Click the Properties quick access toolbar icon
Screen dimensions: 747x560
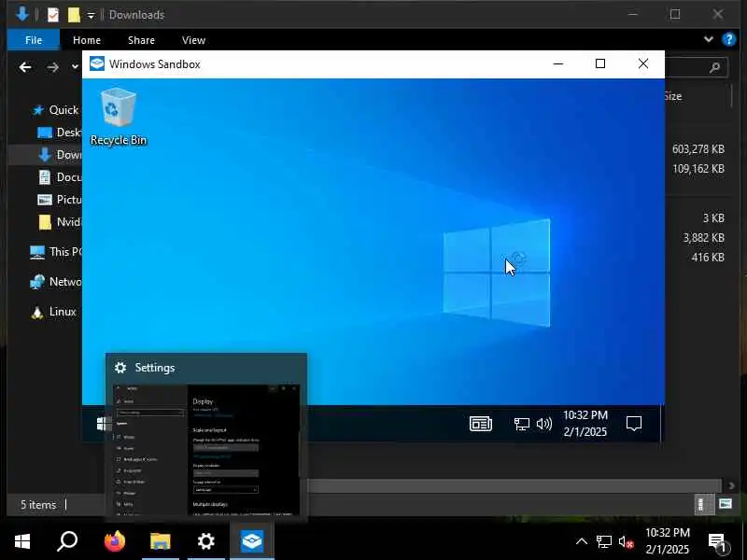[x=53, y=15]
